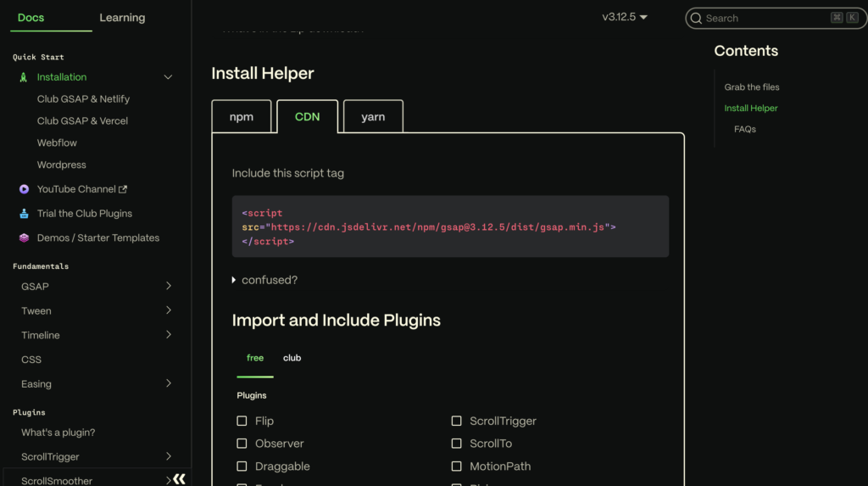Viewport: 868px width, 486px height.
Task: Click the 'Fundamentals' section label
Action: coord(41,266)
